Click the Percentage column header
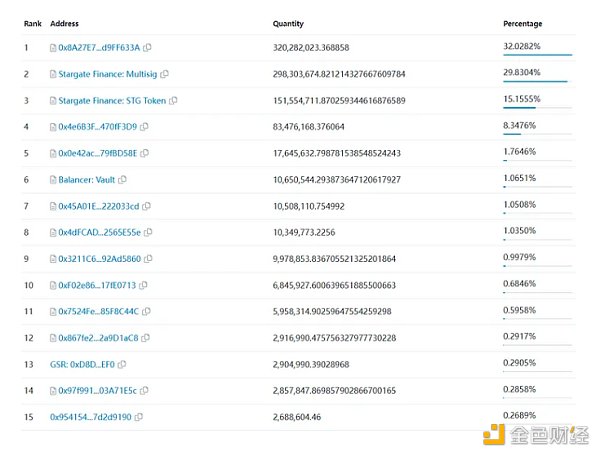This screenshot has width=600, height=456. point(523,24)
